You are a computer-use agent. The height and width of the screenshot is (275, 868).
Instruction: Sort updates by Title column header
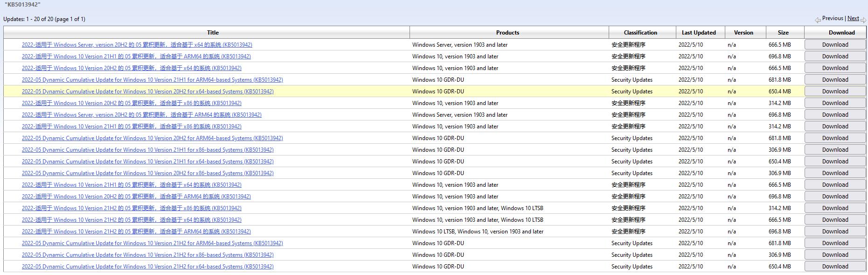tap(213, 33)
